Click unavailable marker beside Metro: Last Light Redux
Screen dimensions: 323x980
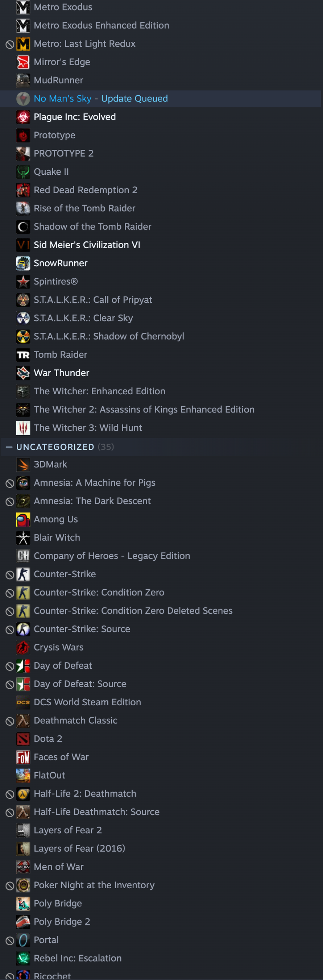click(x=10, y=44)
